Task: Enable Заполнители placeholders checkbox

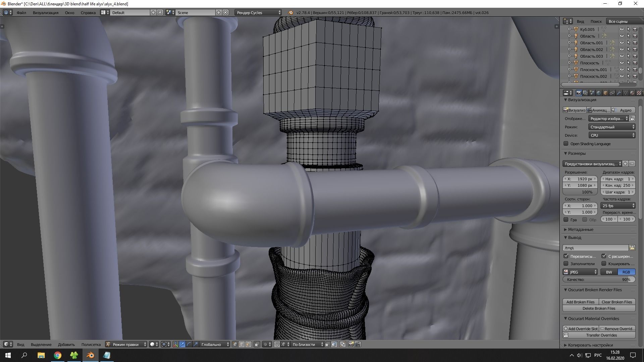Action: point(566,263)
